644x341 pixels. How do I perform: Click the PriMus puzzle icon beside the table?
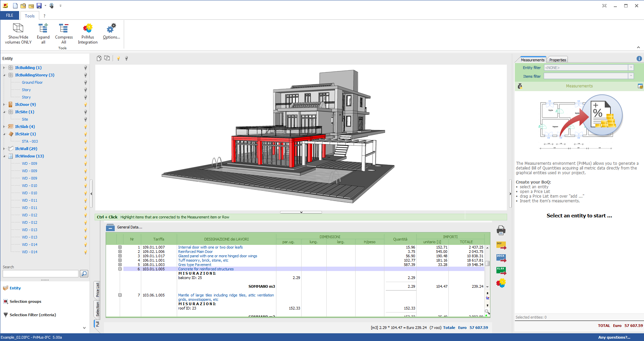(x=501, y=283)
